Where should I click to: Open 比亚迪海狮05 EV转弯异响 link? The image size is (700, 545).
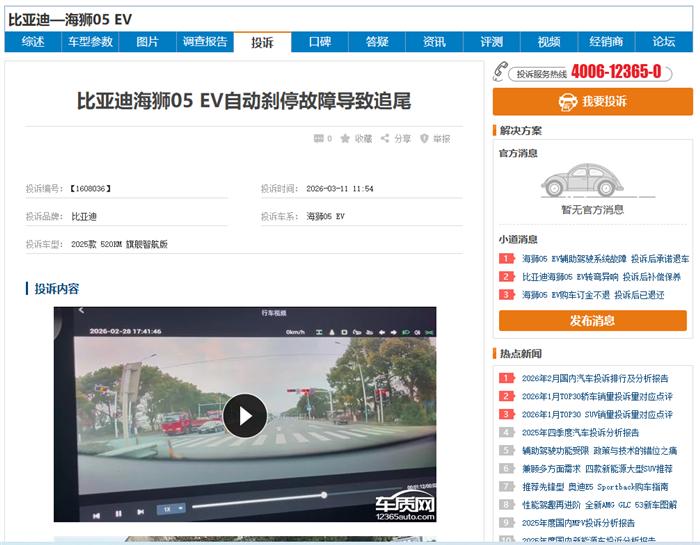[567, 277]
